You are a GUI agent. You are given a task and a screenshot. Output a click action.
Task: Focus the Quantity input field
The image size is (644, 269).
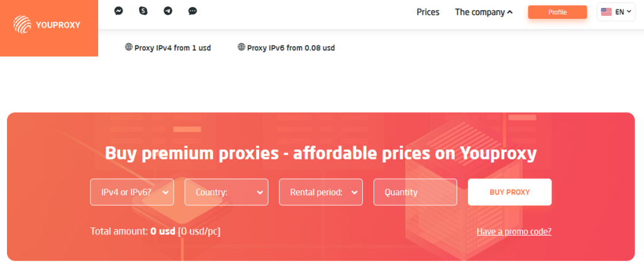coord(415,192)
